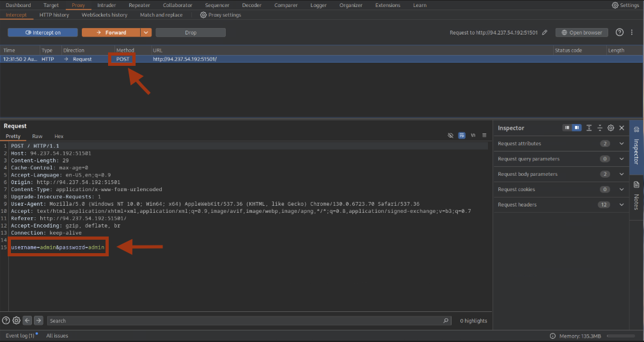The image size is (644, 342).
Task: Go to previous search match arrow
Action: click(x=27, y=321)
